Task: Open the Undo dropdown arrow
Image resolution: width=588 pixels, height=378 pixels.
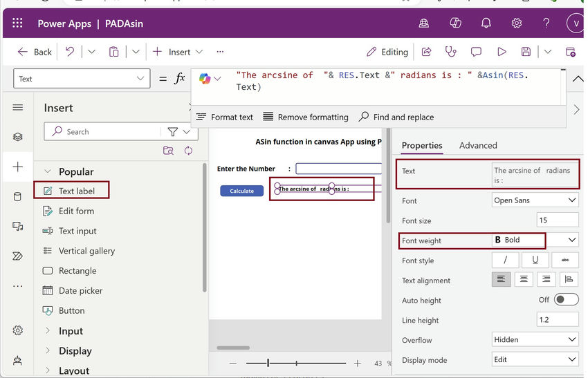Action: [x=91, y=52]
